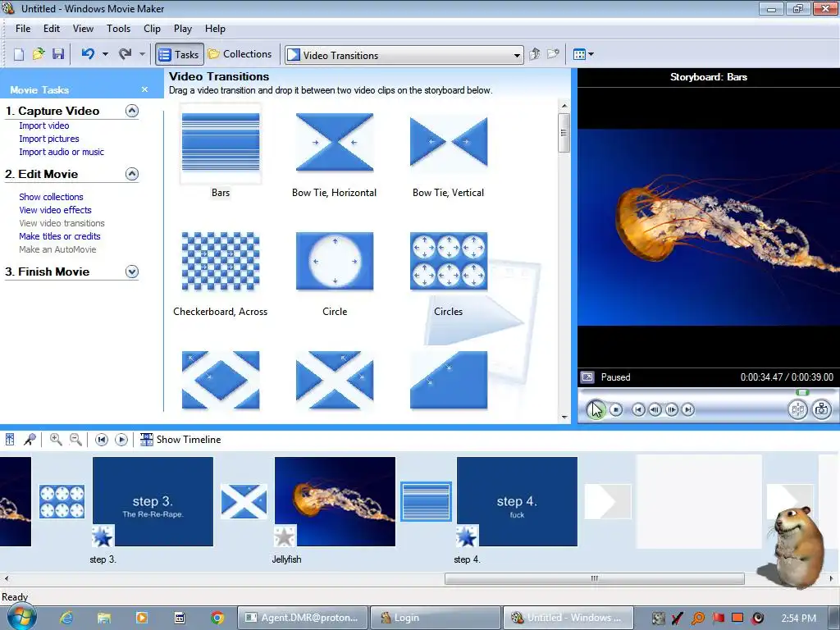Select the Circle transition thumbnail
Screen dimensions: 840x630
335,262
